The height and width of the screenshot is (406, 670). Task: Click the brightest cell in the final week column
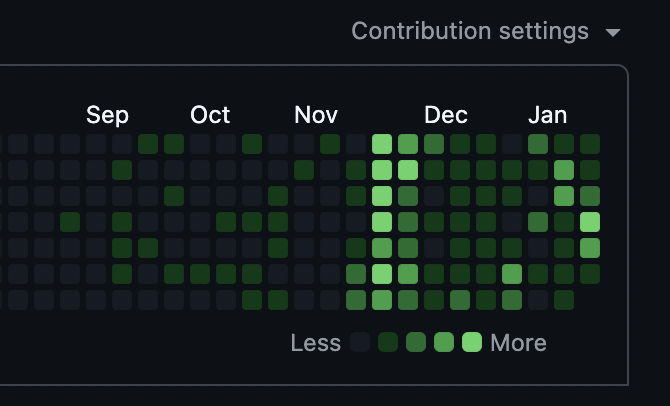[x=590, y=222]
